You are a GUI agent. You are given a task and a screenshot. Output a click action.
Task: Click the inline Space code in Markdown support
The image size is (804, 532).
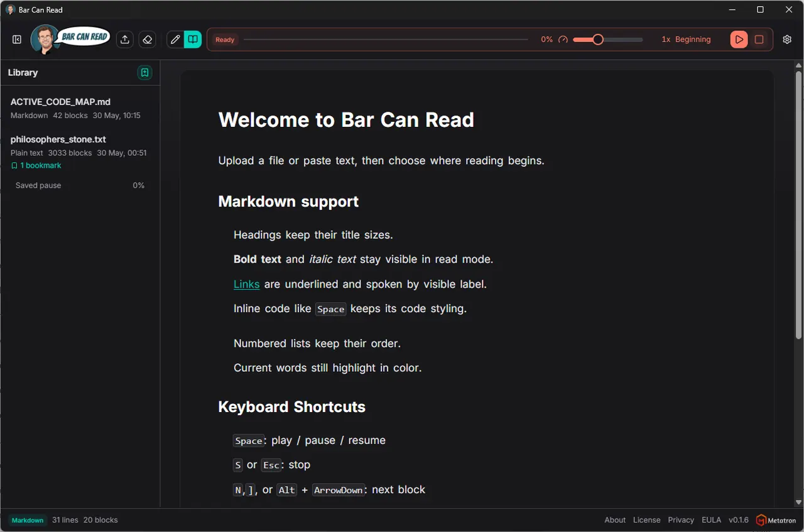coord(331,309)
